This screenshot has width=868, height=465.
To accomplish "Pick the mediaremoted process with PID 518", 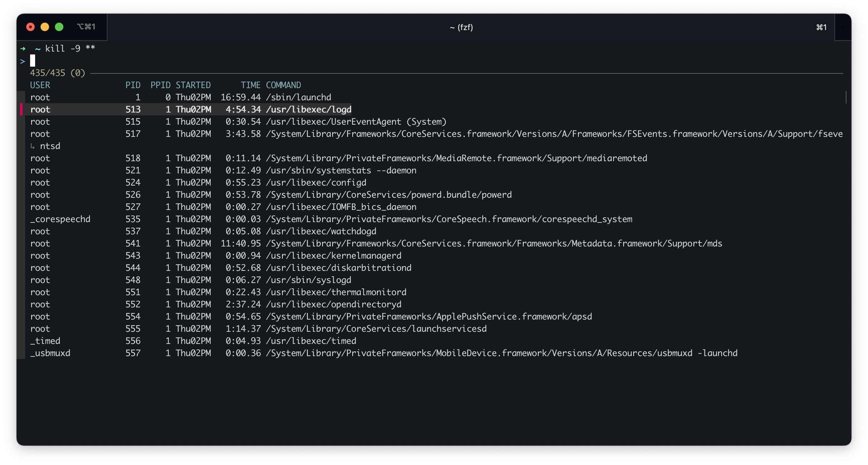I will point(456,158).
